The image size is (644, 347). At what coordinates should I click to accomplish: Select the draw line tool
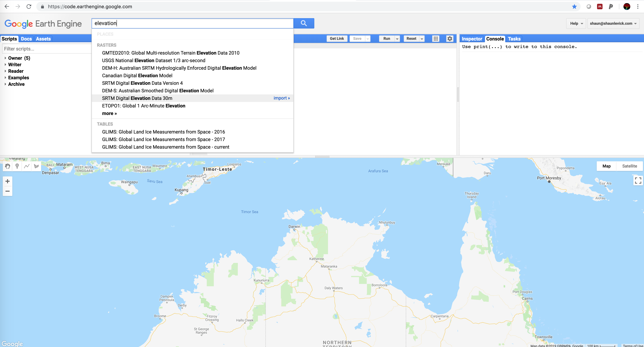click(x=27, y=166)
